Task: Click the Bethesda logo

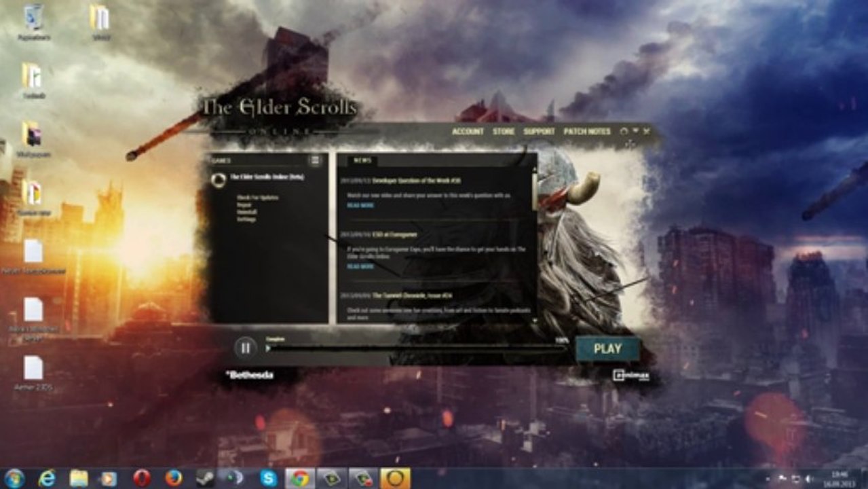Action: [x=250, y=374]
